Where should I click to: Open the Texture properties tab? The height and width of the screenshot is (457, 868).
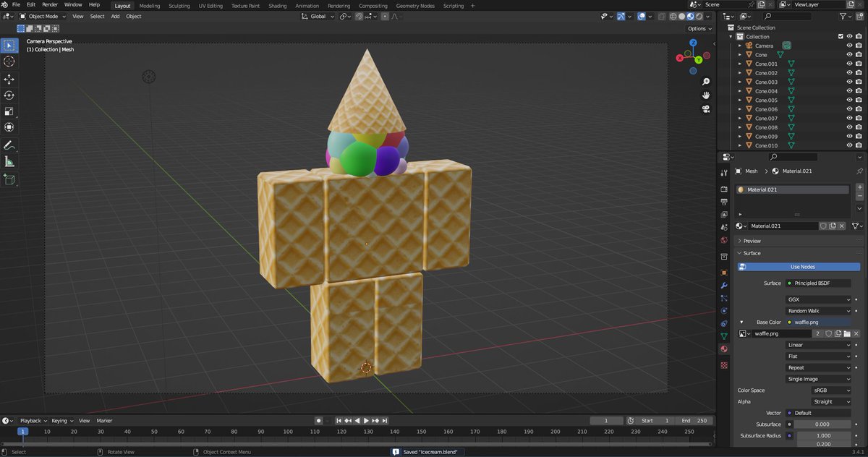(724, 365)
